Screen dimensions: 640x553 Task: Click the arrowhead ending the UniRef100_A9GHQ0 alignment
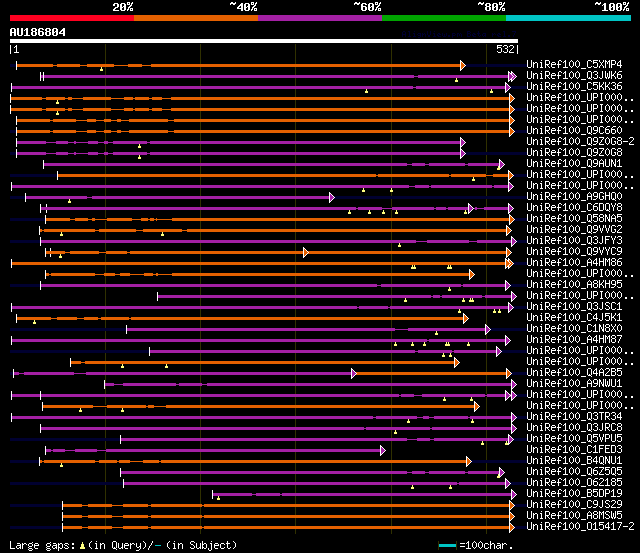click(332, 198)
